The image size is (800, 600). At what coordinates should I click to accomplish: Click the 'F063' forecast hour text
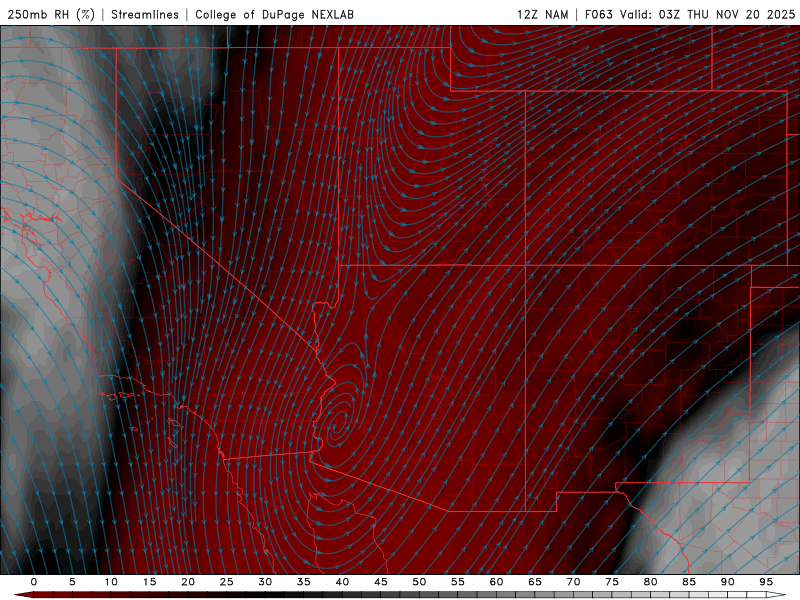tap(598, 14)
